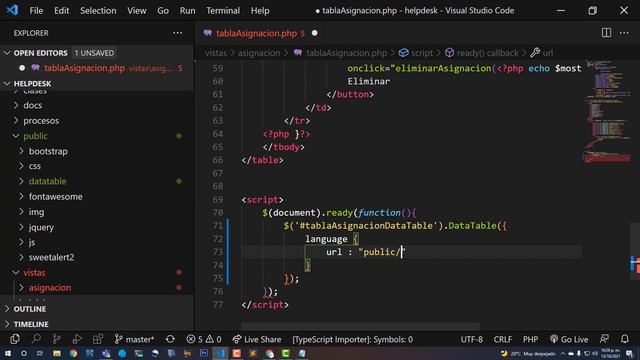Expand the jquery folder
Screen dimensions: 640x360
[x=96, y=227]
